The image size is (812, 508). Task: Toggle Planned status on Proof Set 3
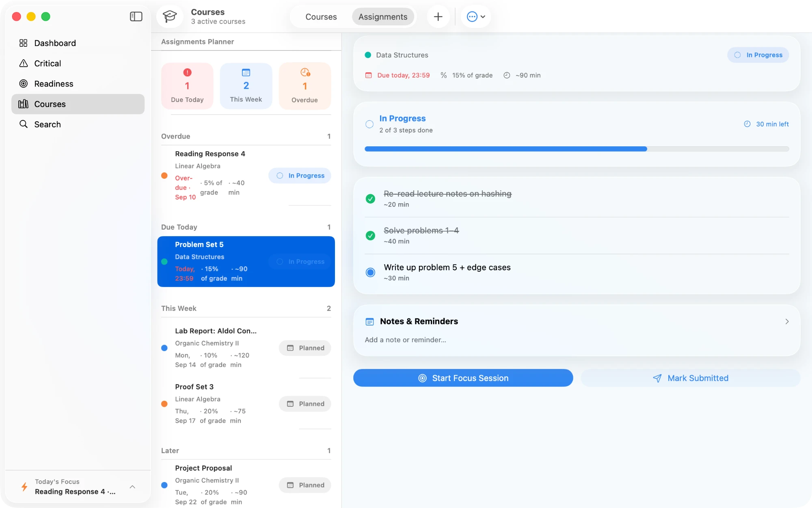coord(305,404)
